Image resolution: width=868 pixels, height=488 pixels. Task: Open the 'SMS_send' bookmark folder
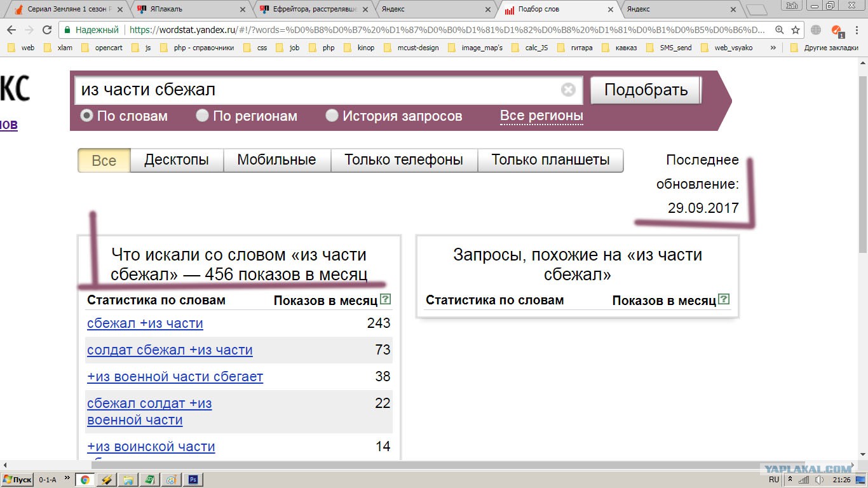click(x=668, y=48)
